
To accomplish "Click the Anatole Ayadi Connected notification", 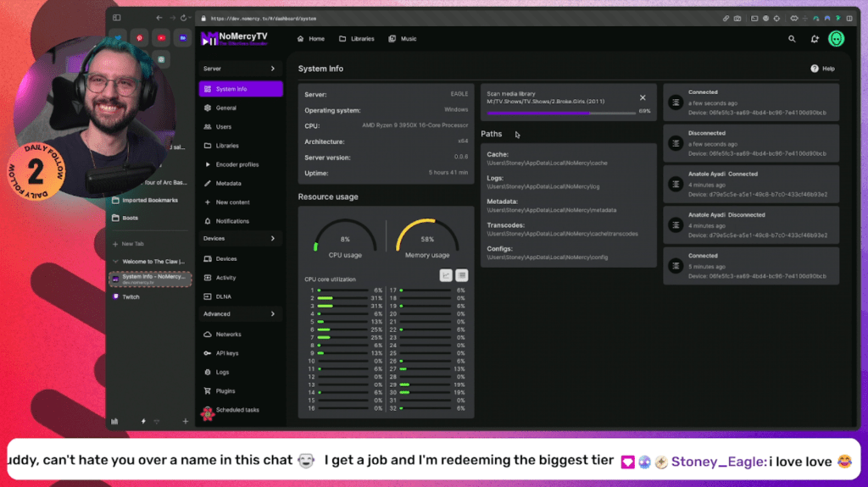I will pos(751,185).
